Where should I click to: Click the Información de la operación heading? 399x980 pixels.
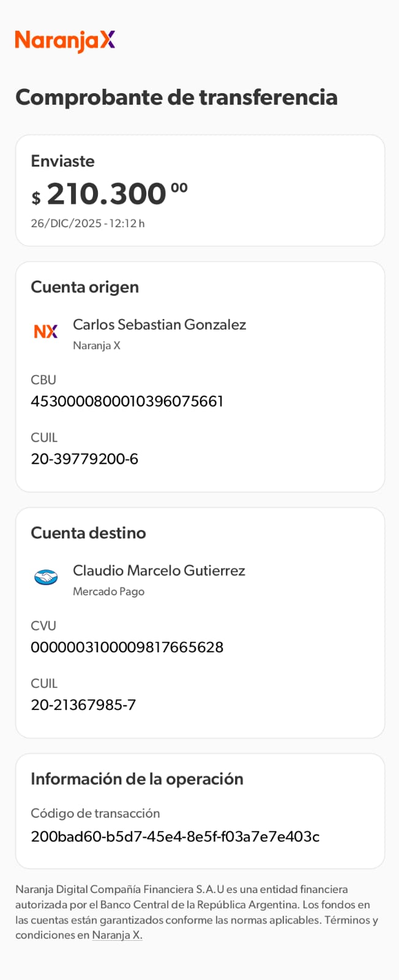coord(136,778)
